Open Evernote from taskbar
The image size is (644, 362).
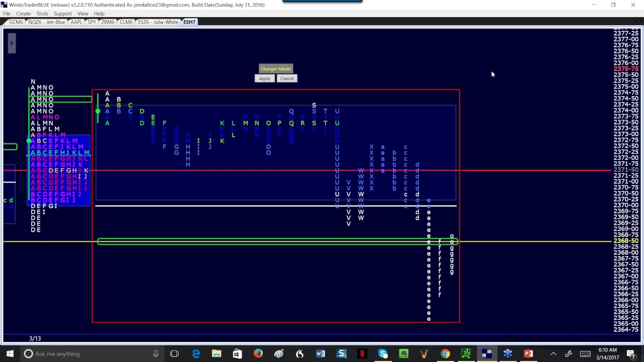click(404, 354)
